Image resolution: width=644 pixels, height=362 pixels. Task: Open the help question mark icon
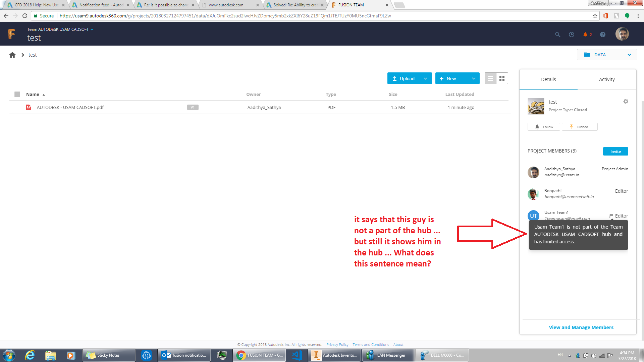(603, 35)
